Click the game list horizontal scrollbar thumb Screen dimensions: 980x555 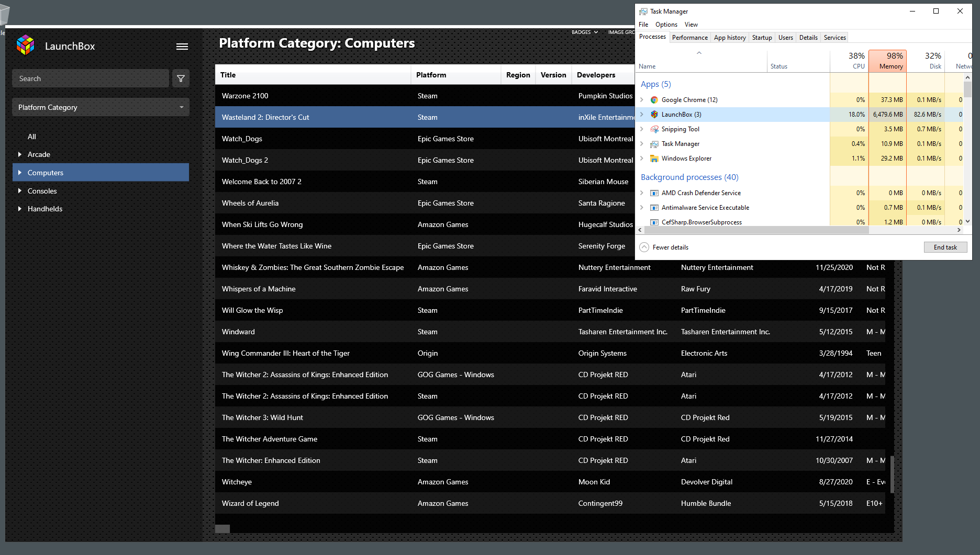222,529
